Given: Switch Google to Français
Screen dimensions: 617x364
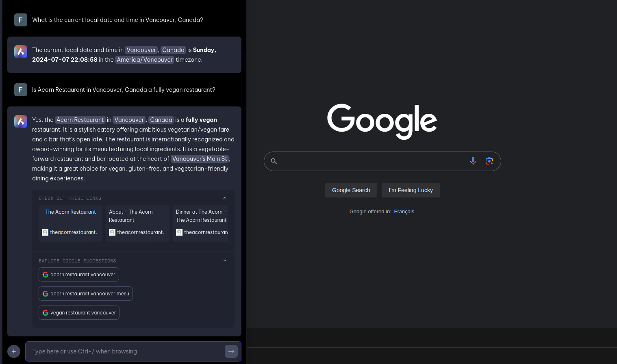Looking at the screenshot, I should click(x=404, y=212).
